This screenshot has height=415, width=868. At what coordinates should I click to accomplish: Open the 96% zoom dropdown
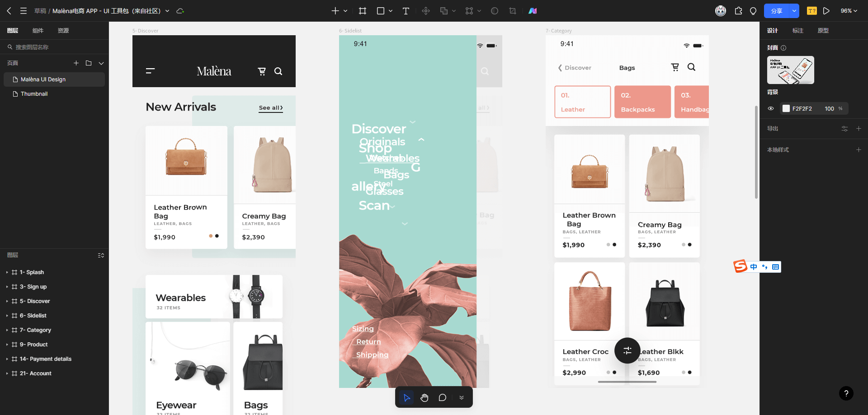click(x=849, y=11)
